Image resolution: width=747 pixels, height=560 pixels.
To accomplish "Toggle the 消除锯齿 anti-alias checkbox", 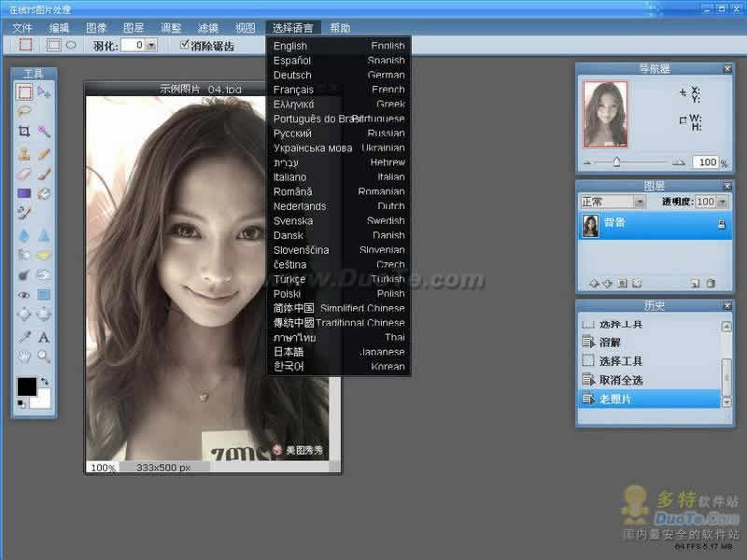I will click(x=185, y=45).
